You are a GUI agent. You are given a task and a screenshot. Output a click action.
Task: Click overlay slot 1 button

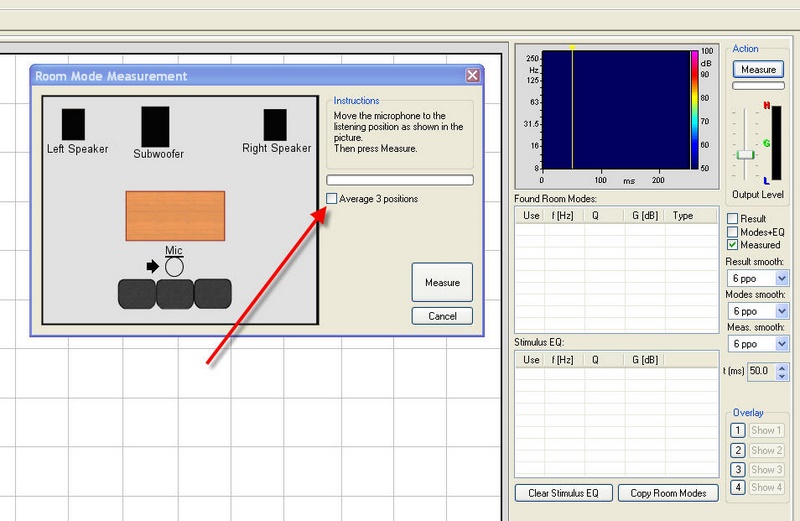pyautogui.click(x=738, y=430)
